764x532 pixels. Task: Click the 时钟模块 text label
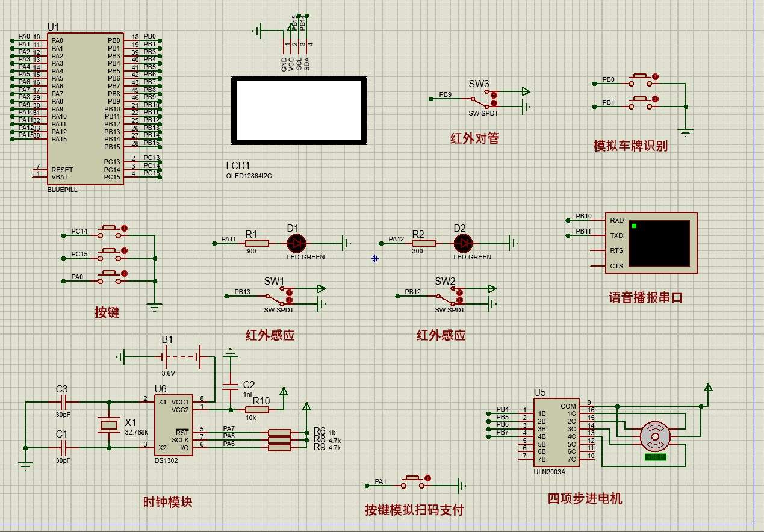point(168,502)
